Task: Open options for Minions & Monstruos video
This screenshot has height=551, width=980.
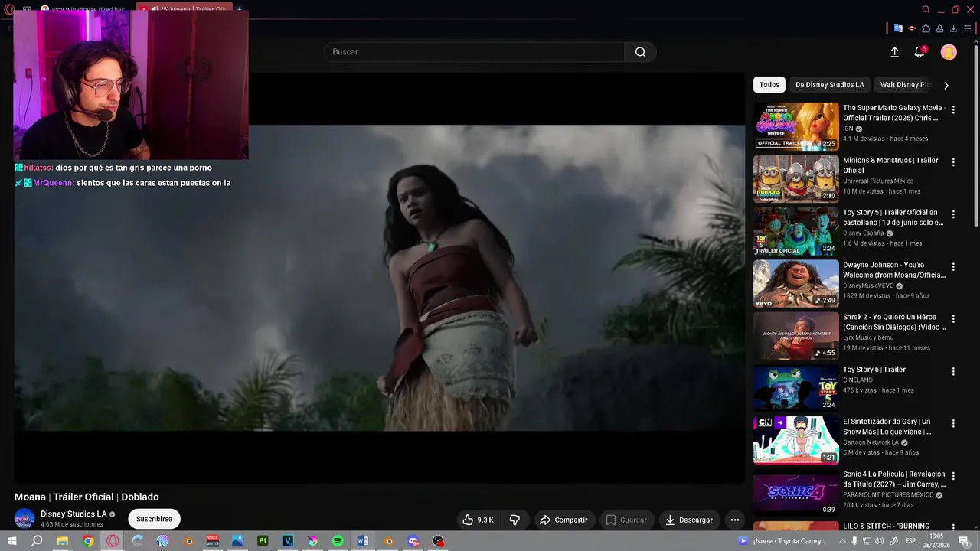Action: point(953,162)
